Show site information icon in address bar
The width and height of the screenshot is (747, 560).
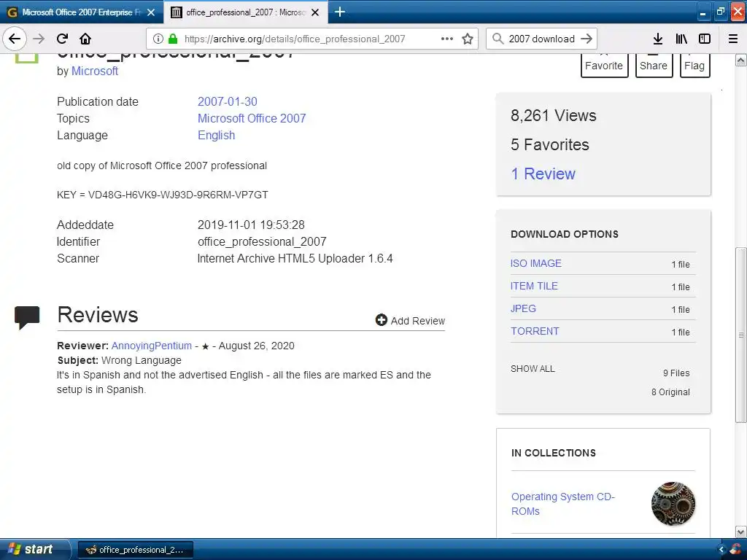158,39
